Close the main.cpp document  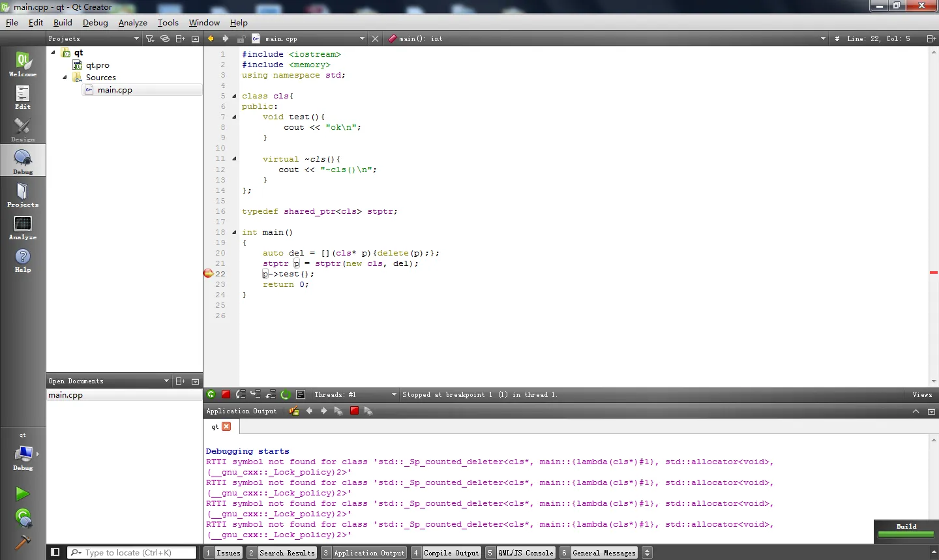[x=375, y=38]
